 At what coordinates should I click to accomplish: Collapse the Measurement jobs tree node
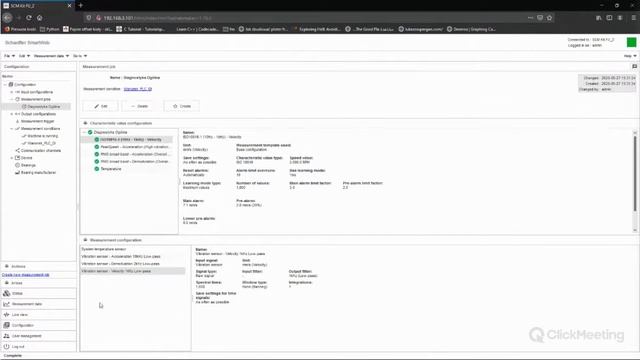tap(11, 99)
